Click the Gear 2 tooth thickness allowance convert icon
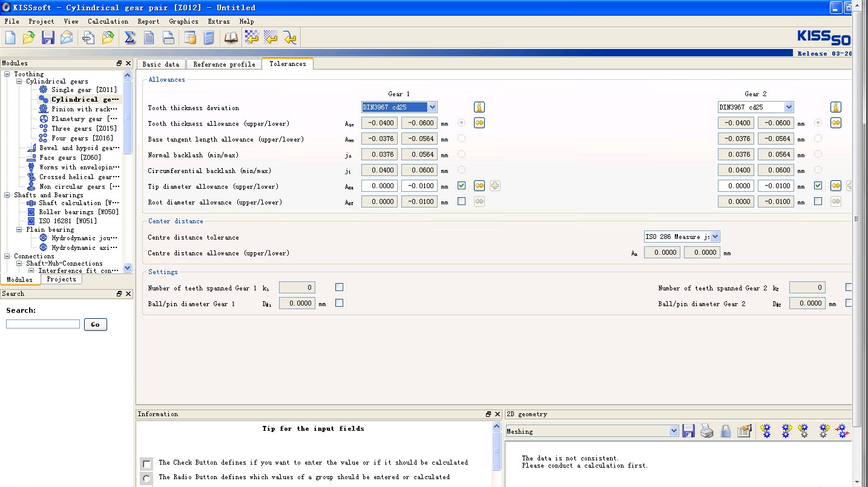 836,123
